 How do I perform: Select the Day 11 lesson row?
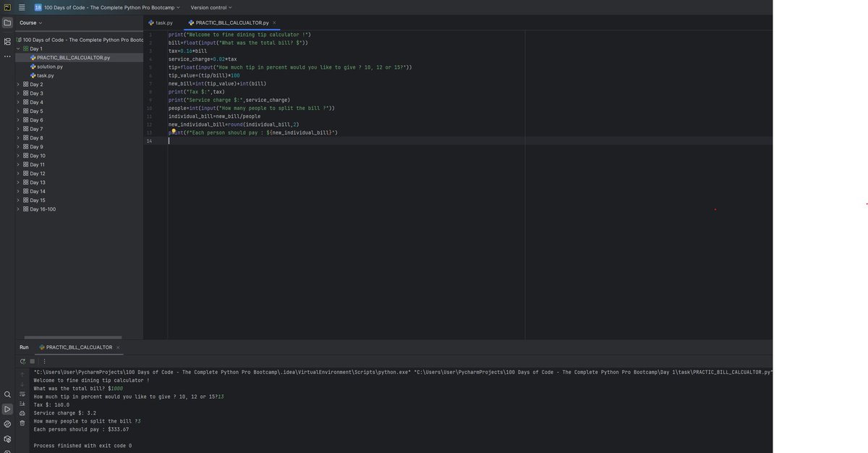[79, 164]
